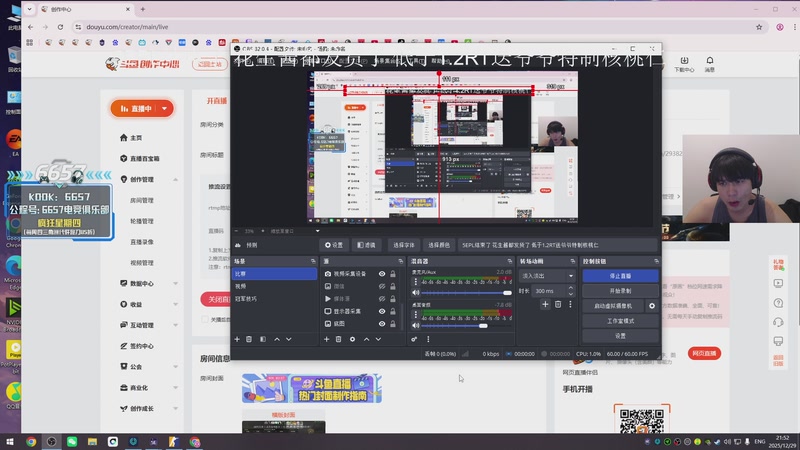
Task: Click 停止直播 button in OBS
Action: pyautogui.click(x=620, y=276)
